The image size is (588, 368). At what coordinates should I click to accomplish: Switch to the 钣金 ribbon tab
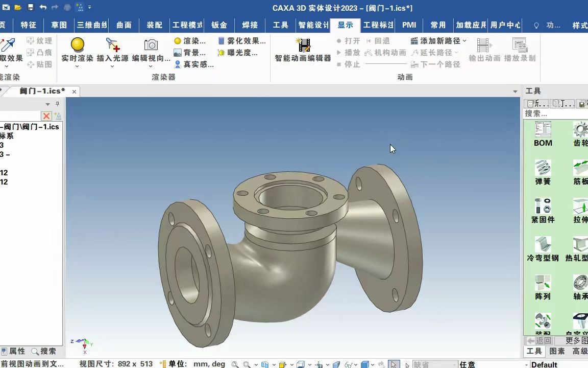(x=219, y=25)
